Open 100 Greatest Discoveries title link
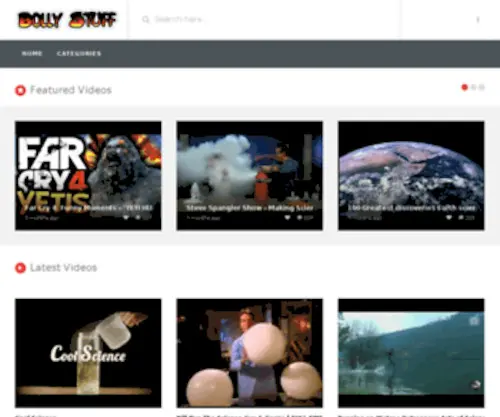This screenshot has width=500, height=417. (x=411, y=208)
